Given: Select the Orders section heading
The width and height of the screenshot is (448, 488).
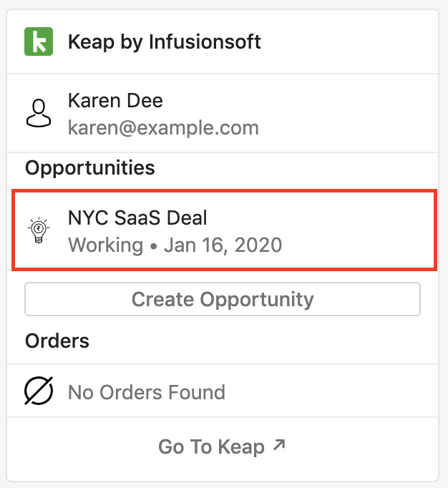Looking at the screenshot, I should point(57,341).
